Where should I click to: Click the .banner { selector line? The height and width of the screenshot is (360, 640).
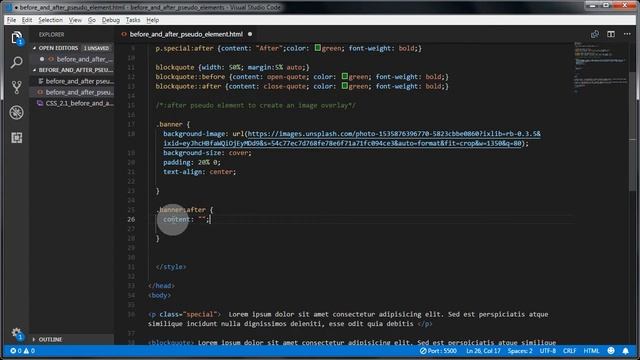pos(173,124)
